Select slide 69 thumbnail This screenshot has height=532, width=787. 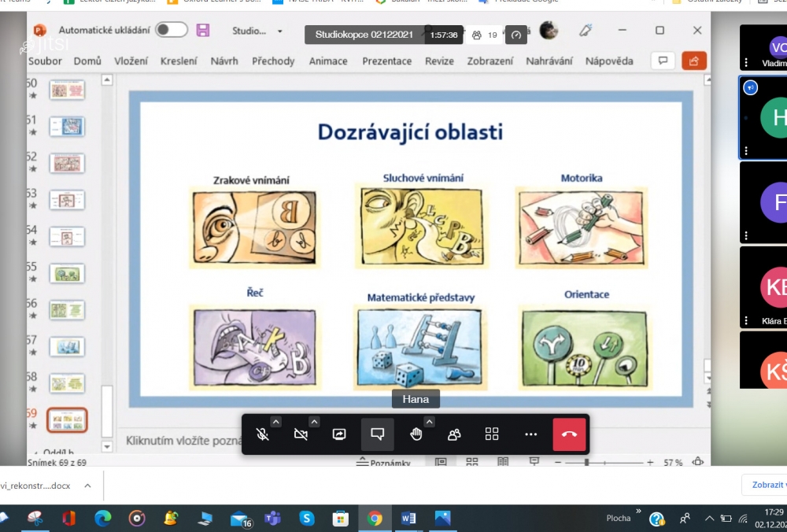67,420
